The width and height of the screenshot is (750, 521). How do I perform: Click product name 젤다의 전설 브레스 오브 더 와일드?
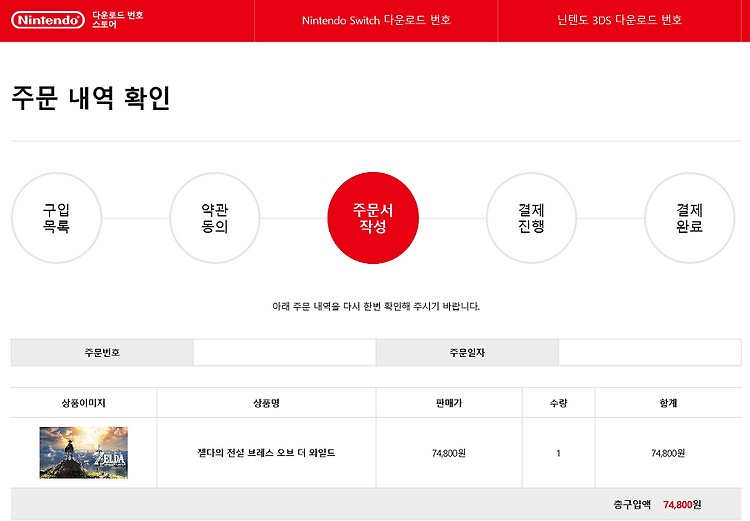(266, 453)
